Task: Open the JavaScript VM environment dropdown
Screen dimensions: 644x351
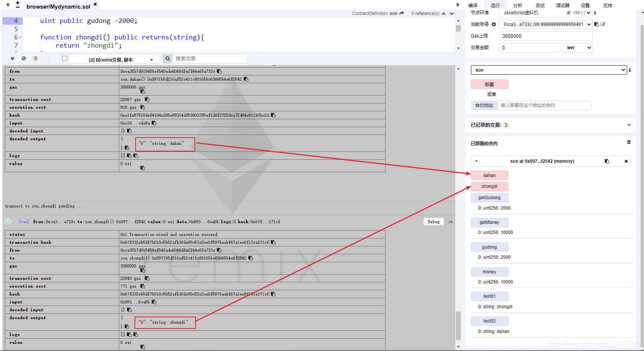Action: [546, 13]
